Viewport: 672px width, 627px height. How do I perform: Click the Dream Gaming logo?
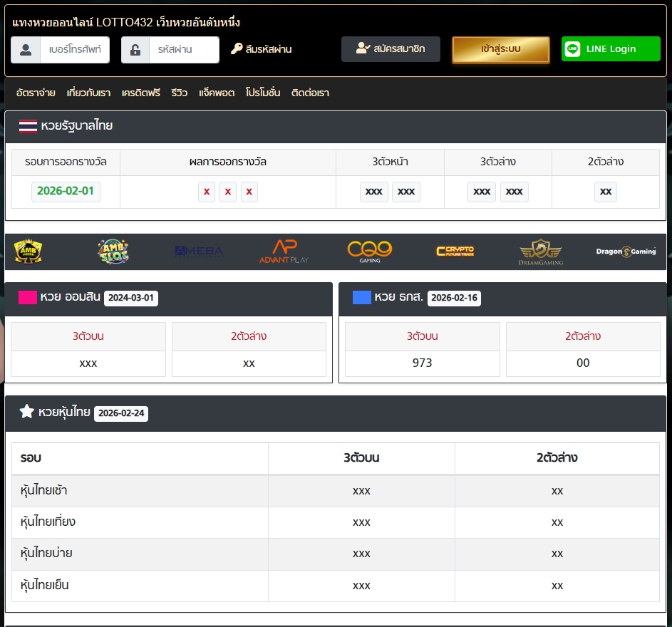[x=540, y=252]
